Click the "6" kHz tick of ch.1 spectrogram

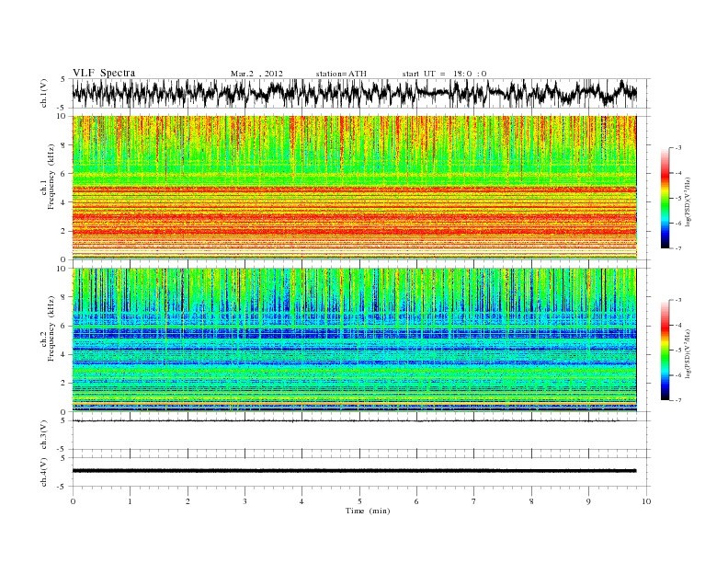pos(64,174)
